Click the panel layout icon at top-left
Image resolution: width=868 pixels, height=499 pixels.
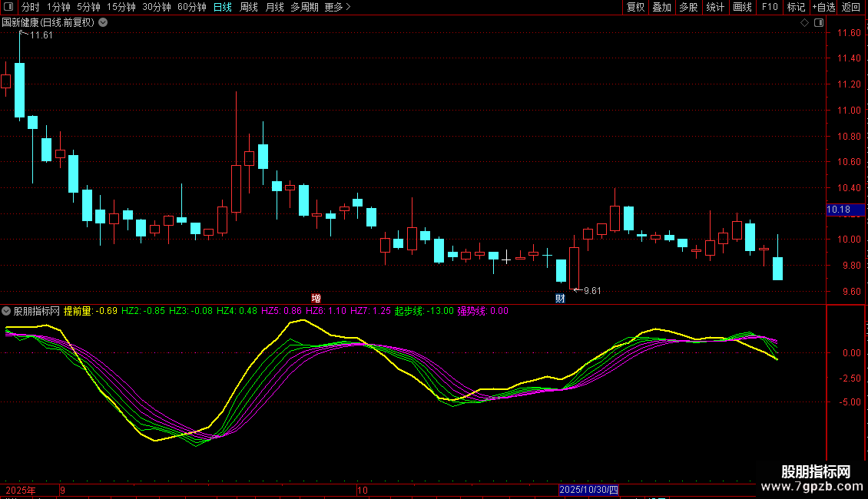click(8, 7)
